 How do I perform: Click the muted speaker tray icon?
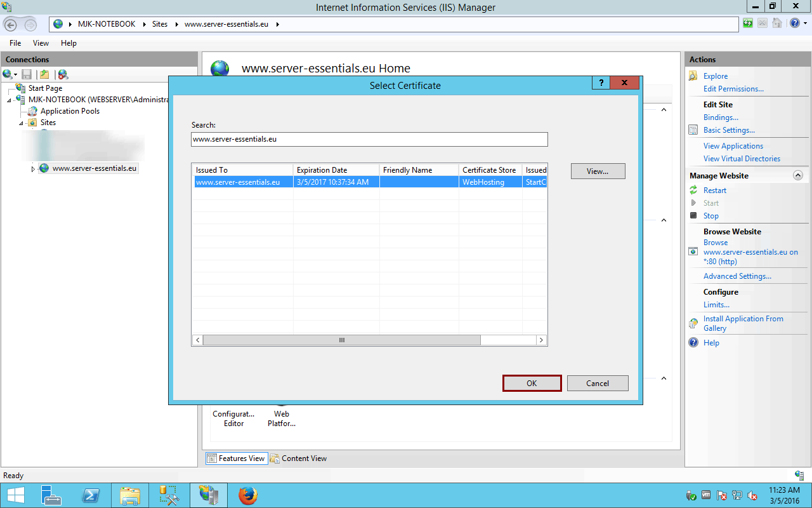752,495
